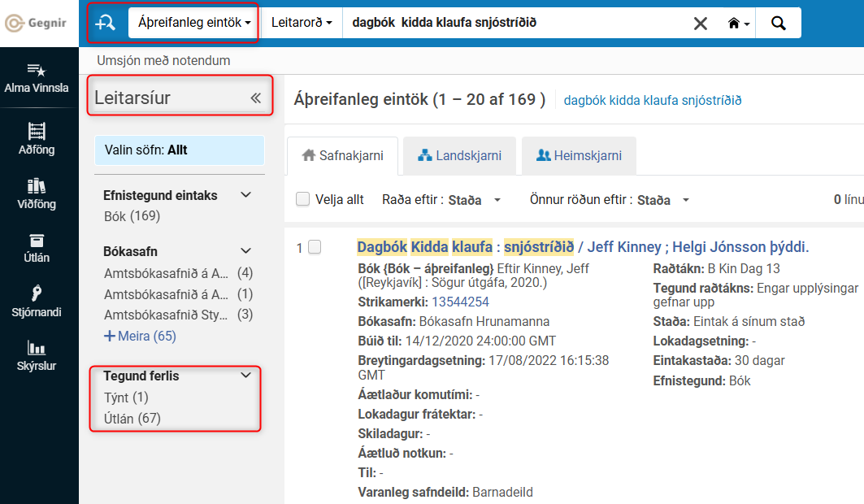Show Meira (65) libraries
This screenshot has width=864, height=504.
pos(140,336)
